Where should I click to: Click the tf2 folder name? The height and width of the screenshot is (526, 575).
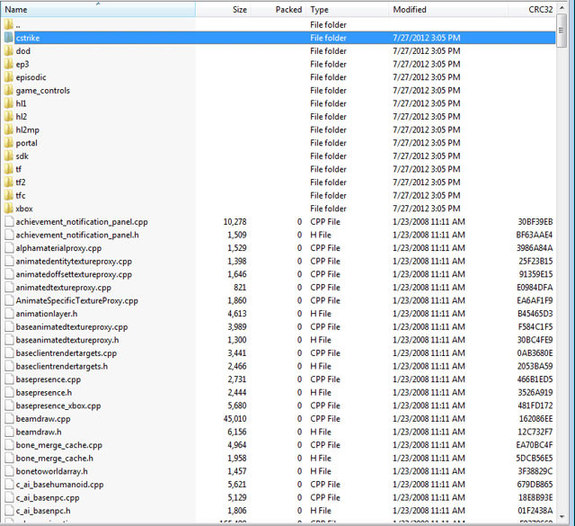[x=21, y=182]
